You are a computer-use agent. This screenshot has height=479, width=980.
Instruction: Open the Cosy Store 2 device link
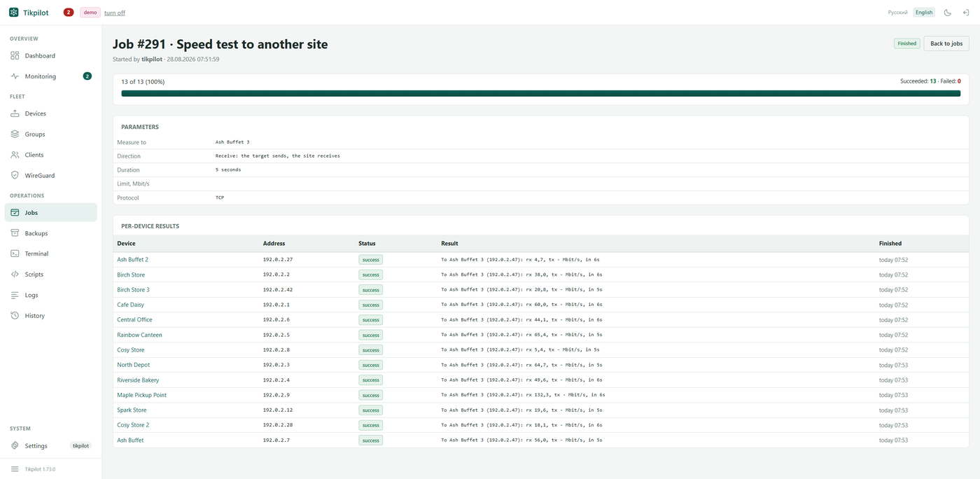point(133,425)
